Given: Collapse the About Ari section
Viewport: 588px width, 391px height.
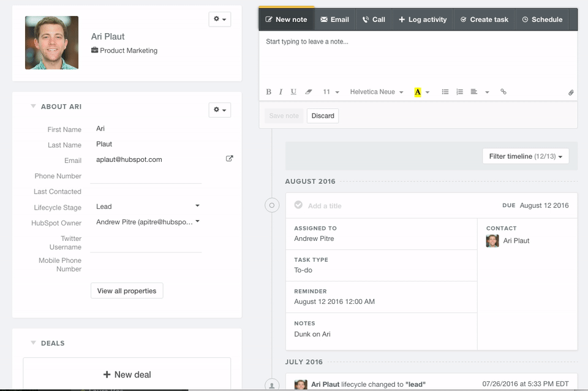Looking at the screenshot, I should pos(33,107).
